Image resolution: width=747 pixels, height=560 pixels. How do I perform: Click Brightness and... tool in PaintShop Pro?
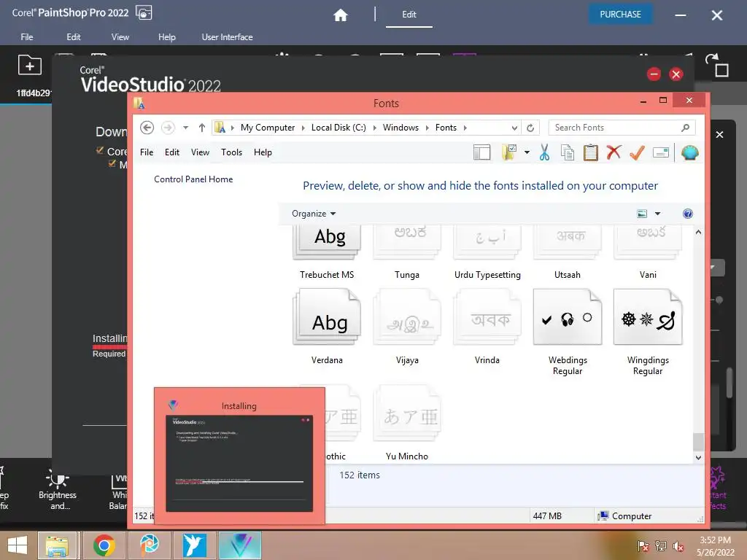tap(58, 491)
